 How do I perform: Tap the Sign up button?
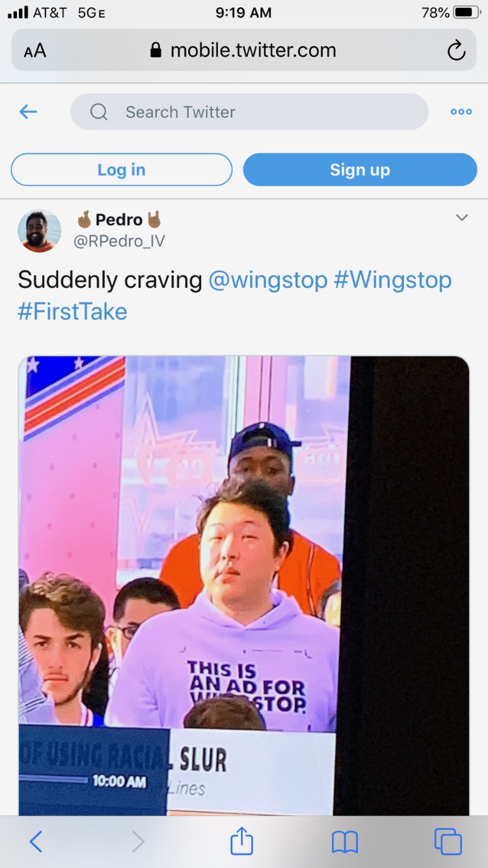point(360,169)
